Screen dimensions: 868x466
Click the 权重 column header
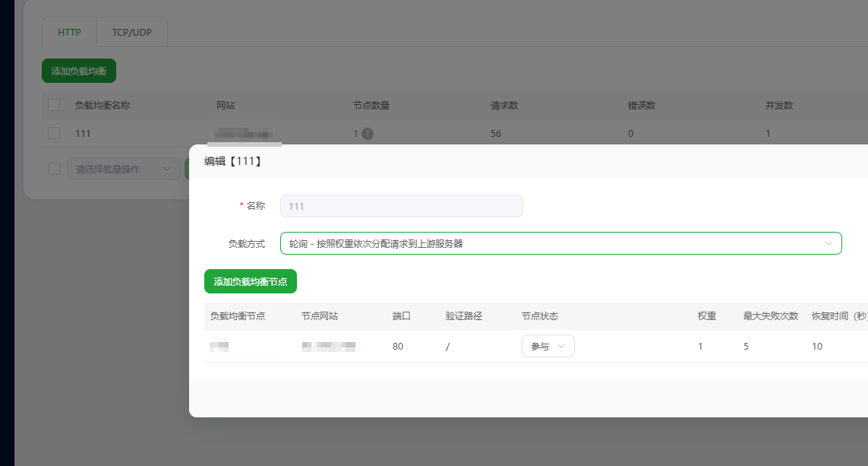pyautogui.click(x=707, y=315)
